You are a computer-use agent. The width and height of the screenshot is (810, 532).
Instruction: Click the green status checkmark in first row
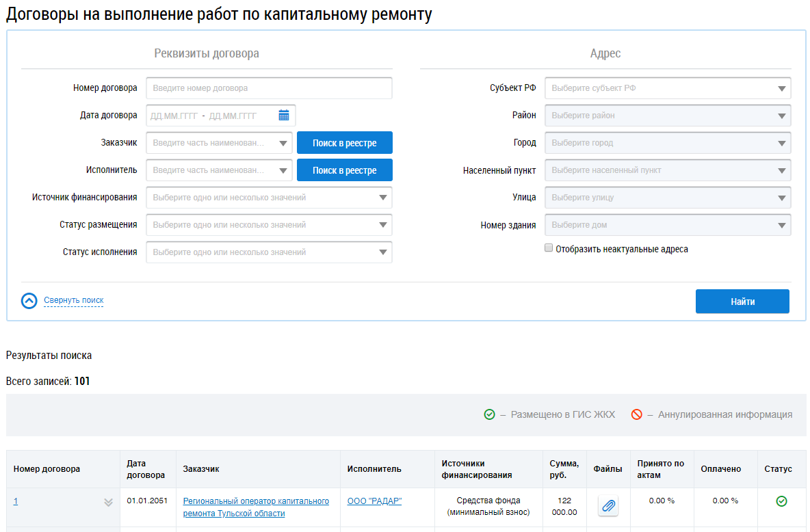(x=781, y=501)
